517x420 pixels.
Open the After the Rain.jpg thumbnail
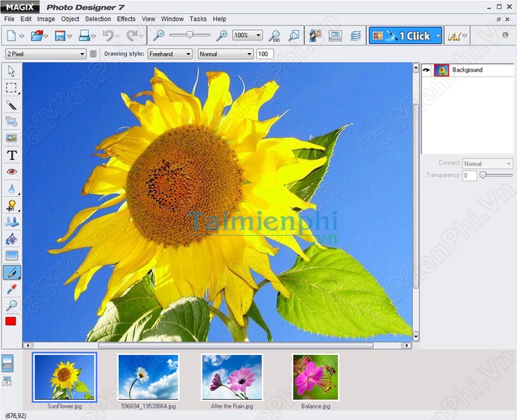pyautogui.click(x=232, y=377)
